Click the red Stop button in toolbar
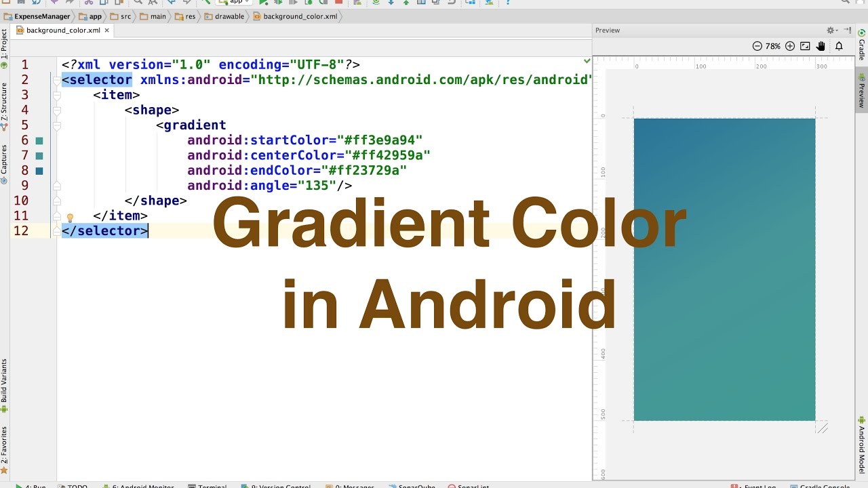This screenshot has width=868, height=488. coord(338,3)
